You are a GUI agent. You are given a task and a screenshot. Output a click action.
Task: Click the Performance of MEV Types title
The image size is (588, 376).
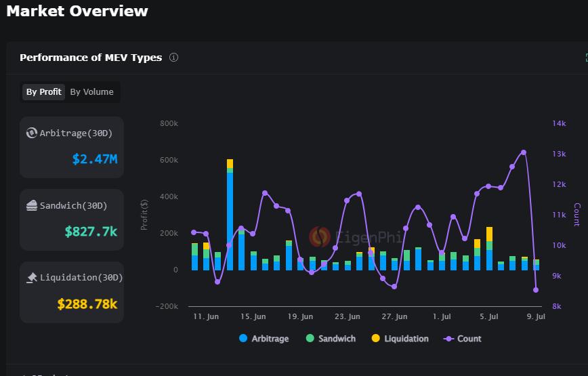click(91, 58)
